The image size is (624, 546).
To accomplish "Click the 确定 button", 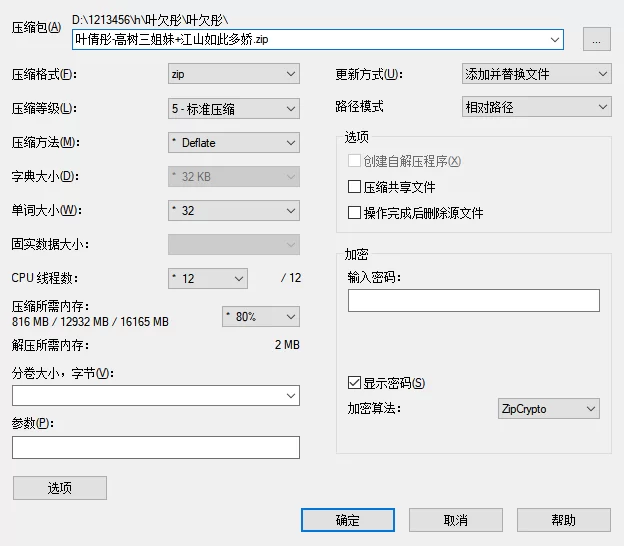I will pos(348,520).
